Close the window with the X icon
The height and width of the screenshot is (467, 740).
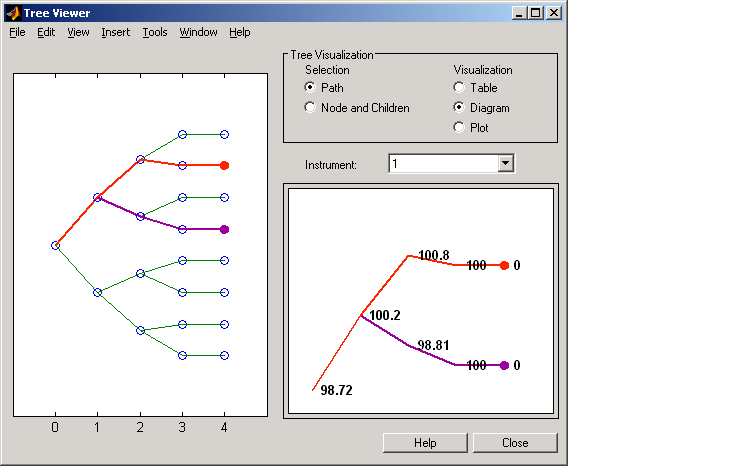tap(554, 13)
